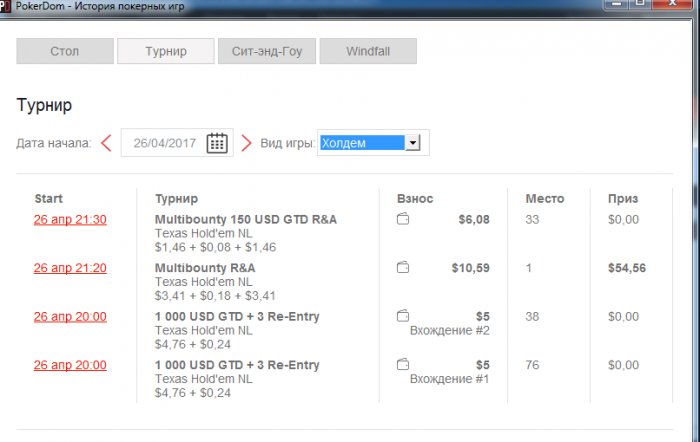Click wallet icon in the $6,08 row
This screenshot has width=700, height=442.
[x=403, y=219]
